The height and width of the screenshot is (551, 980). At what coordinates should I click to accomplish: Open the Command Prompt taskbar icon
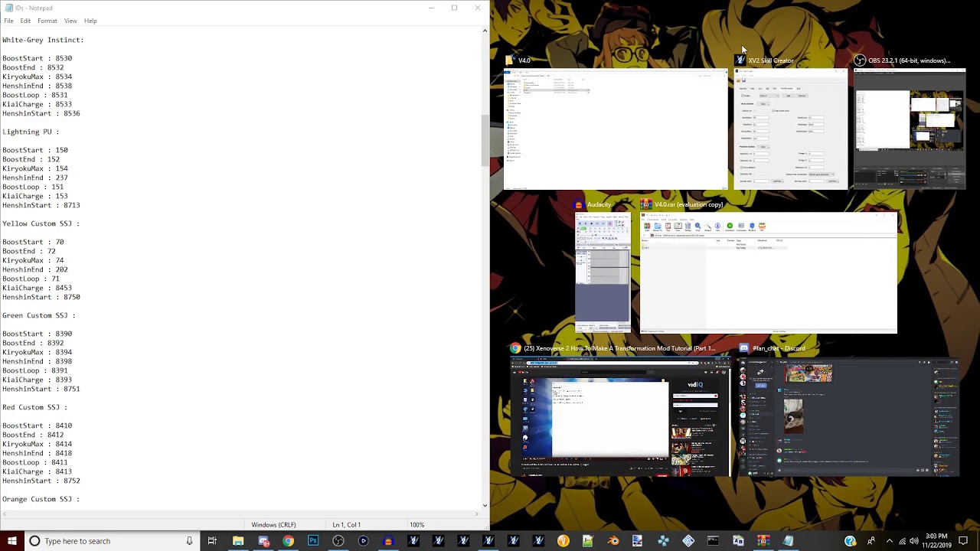713,541
